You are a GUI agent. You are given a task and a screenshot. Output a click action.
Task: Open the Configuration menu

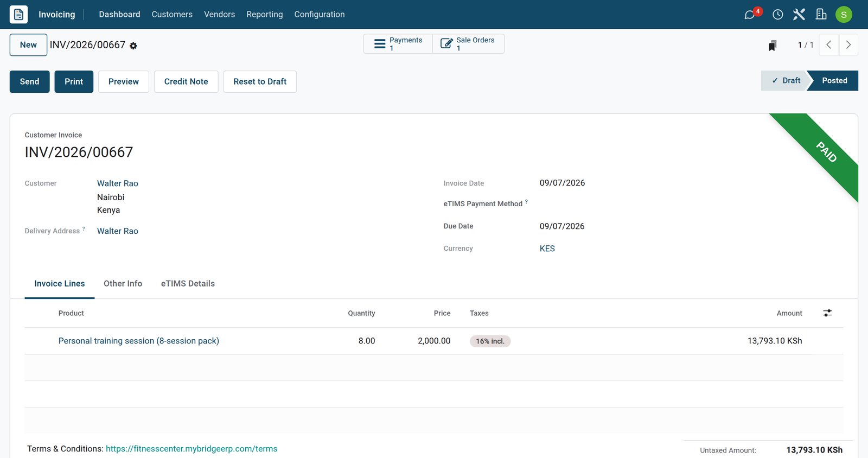pyautogui.click(x=320, y=14)
